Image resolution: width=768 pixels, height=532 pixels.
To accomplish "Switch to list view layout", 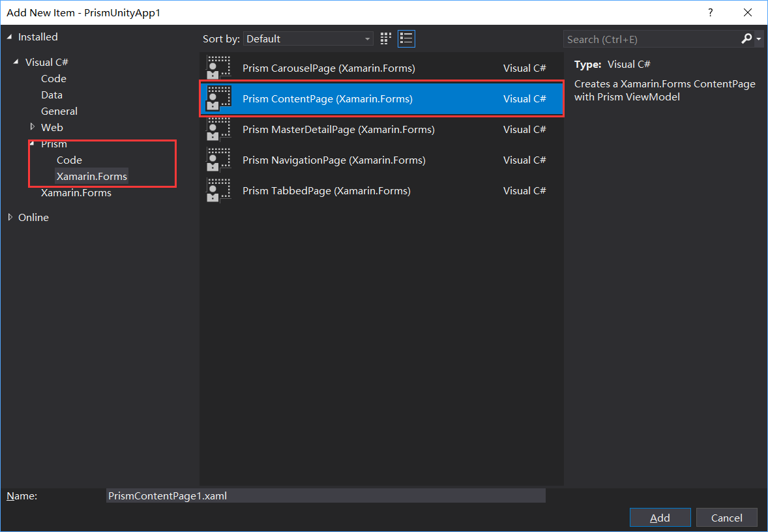I will pos(407,38).
